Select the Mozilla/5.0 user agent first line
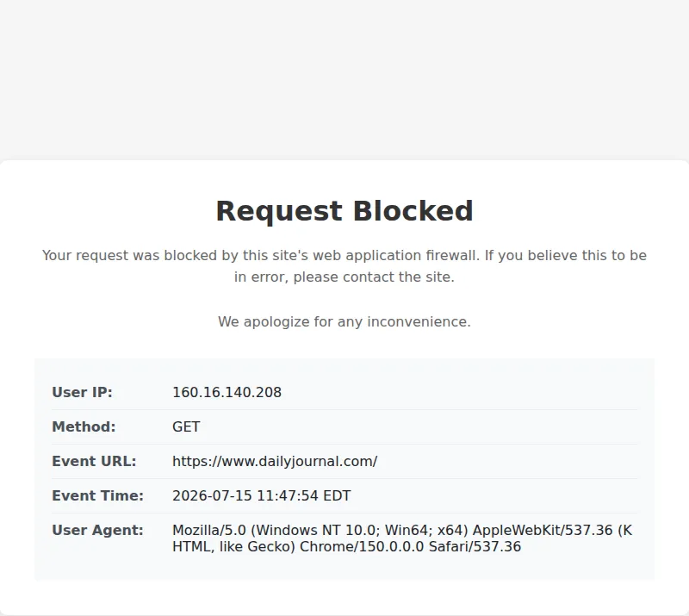 [402, 530]
